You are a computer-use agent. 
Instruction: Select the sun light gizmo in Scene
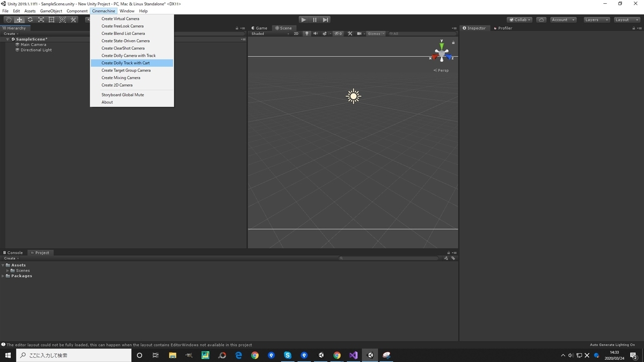pos(353,96)
